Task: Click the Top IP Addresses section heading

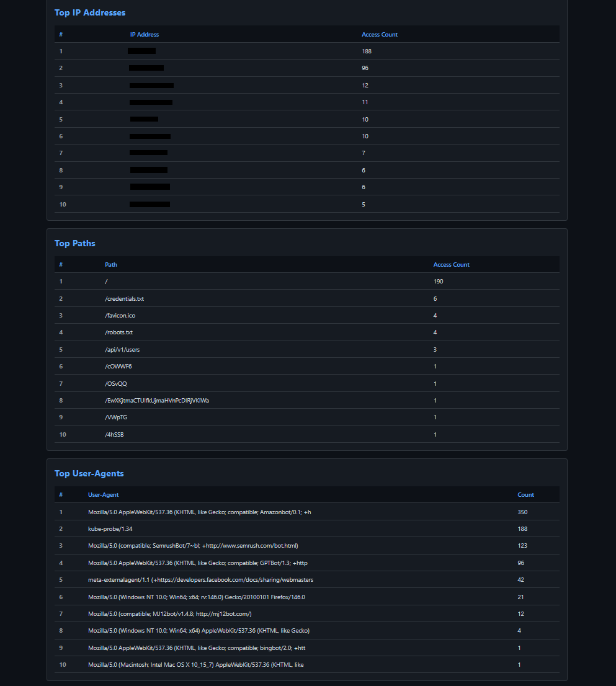Action: coord(89,12)
